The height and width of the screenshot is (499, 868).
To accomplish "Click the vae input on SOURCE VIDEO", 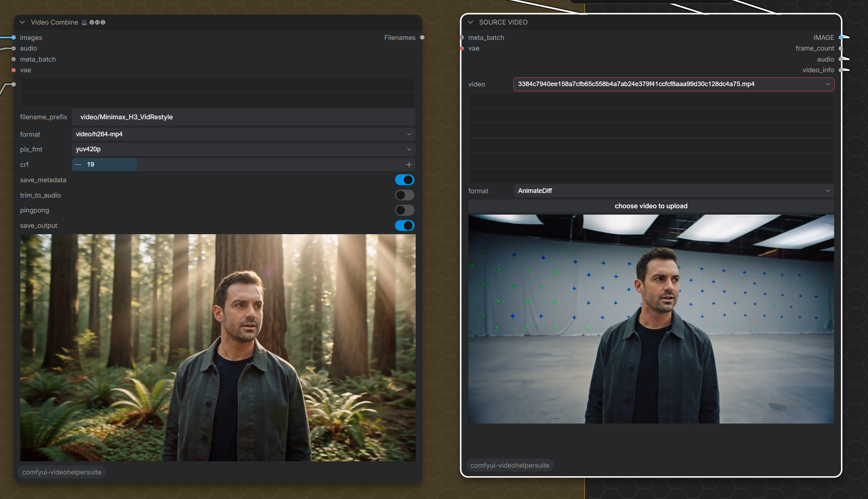I will click(462, 48).
